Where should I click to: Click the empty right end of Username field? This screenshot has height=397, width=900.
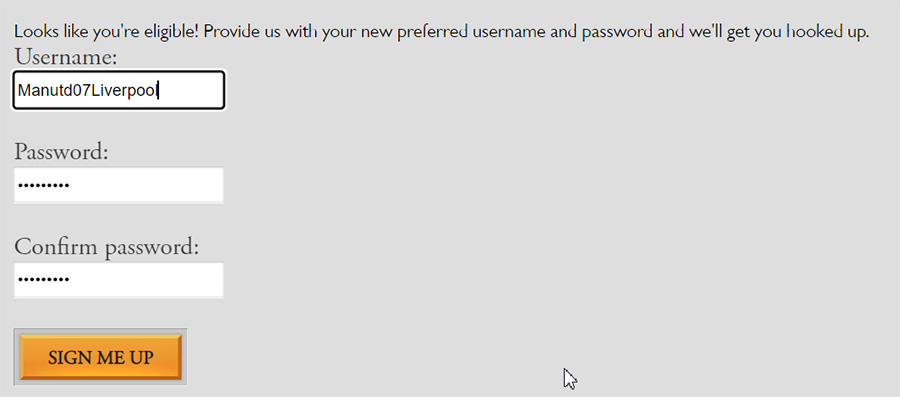point(192,90)
